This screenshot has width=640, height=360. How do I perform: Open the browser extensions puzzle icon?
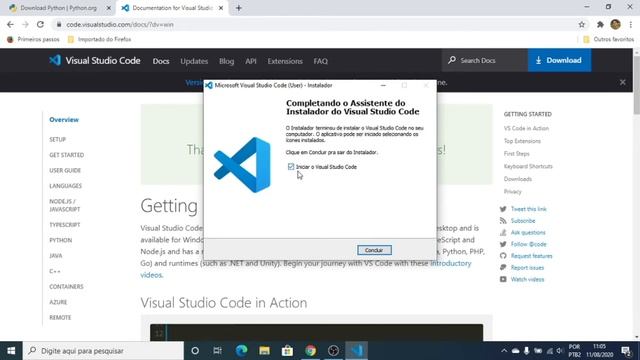[600, 24]
